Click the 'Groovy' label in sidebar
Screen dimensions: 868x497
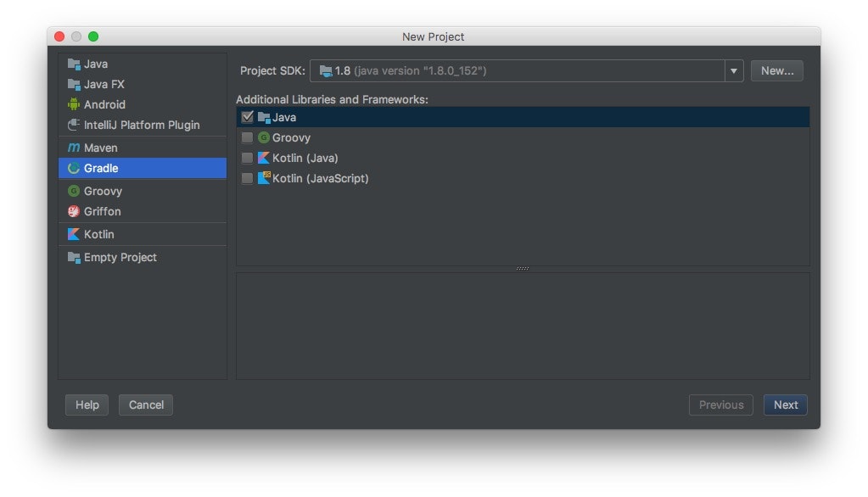tap(103, 192)
